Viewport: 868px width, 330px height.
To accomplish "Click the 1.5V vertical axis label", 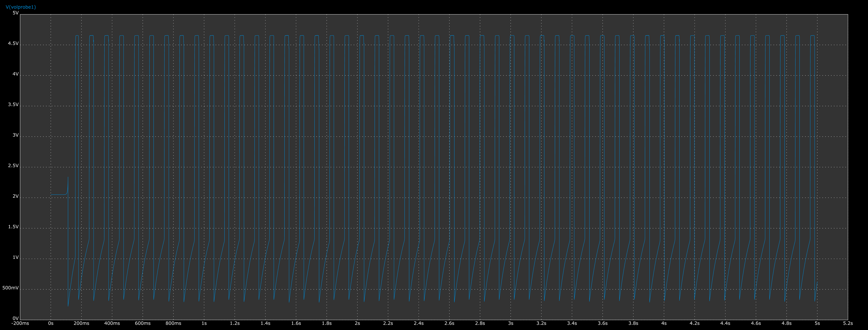I will point(13,227).
